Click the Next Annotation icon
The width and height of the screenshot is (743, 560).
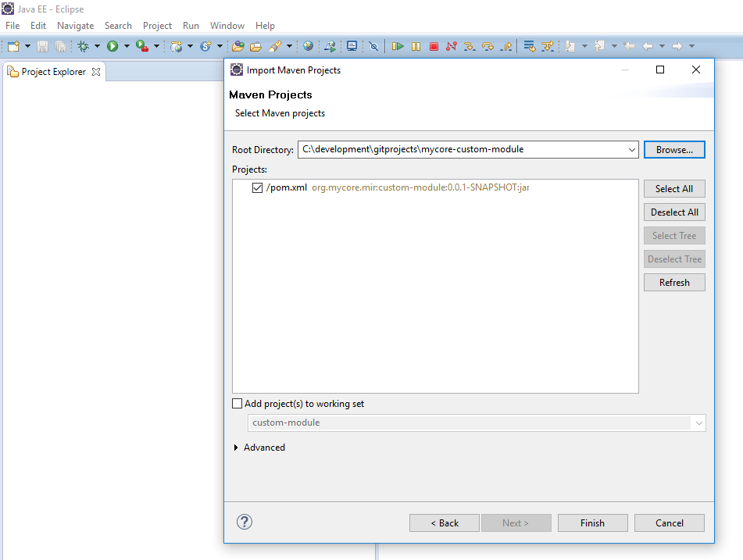click(570, 46)
